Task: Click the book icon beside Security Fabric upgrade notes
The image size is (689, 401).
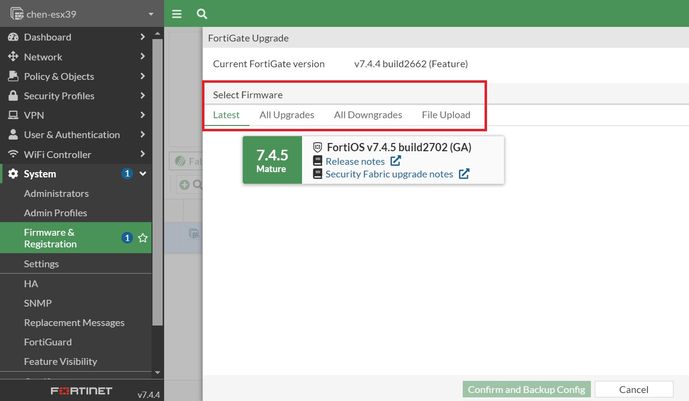Action: coord(317,173)
